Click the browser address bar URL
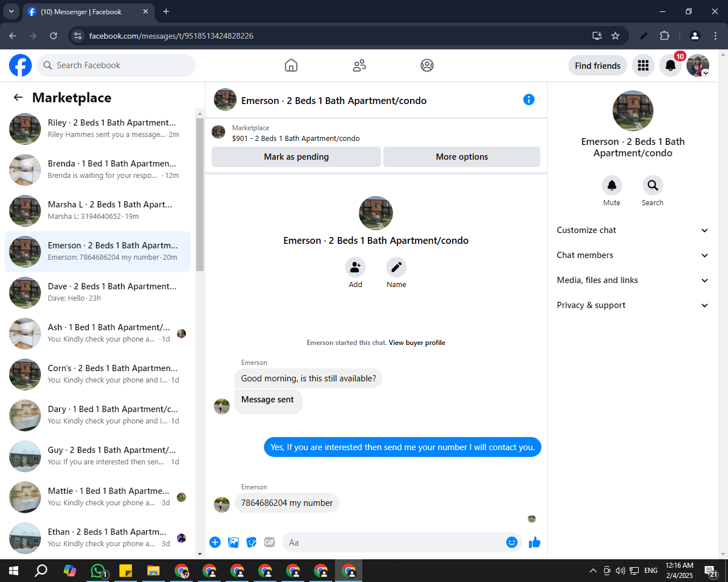The image size is (728, 582). pyautogui.click(x=171, y=36)
